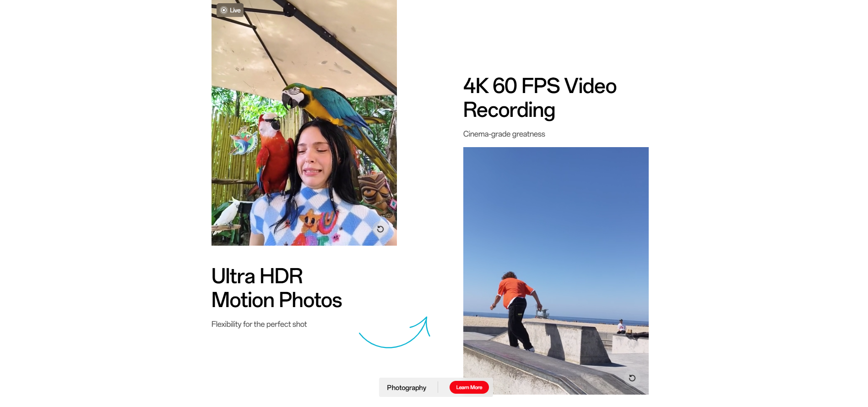
Task: Click the Ultra HDR Motion Photos heading
Action: (x=276, y=288)
